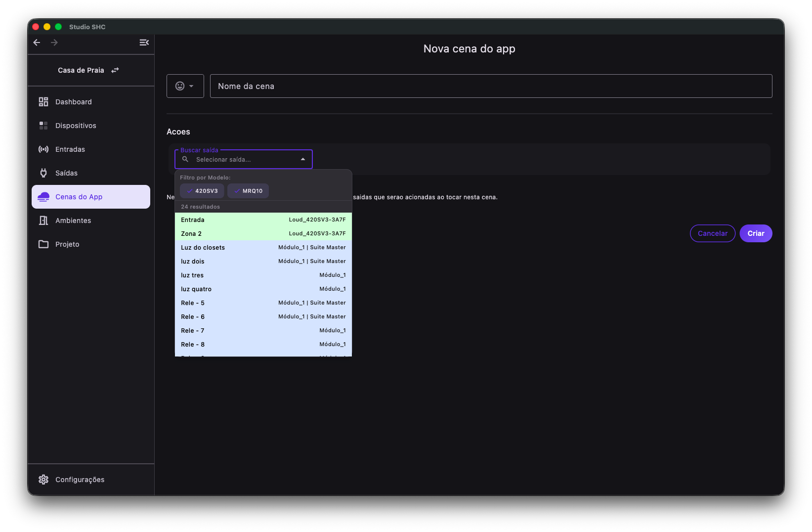Select the Entrada output option

pos(263,220)
